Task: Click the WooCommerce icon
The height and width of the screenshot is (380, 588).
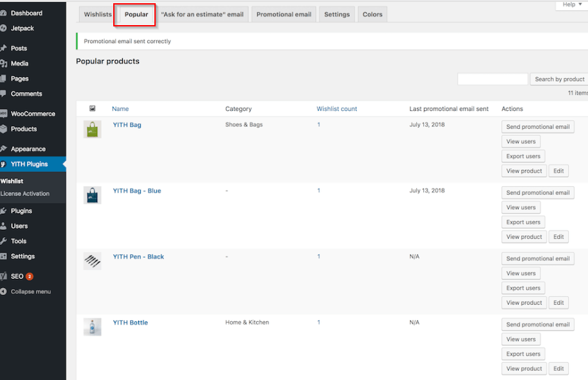Action: point(3,113)
